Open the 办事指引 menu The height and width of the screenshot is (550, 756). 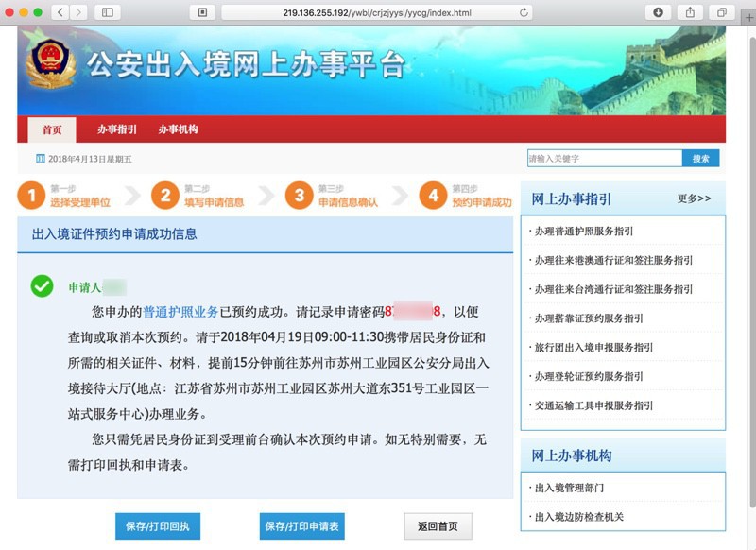[116, 129]
